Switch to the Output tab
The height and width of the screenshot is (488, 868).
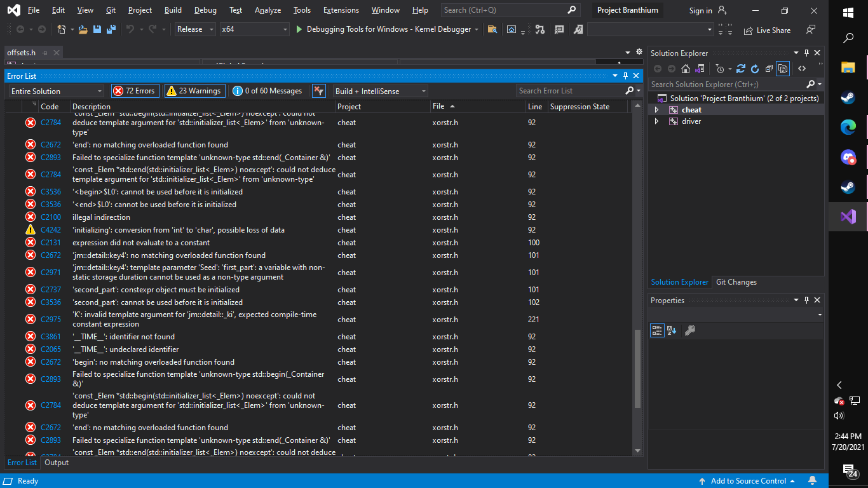(x=57, y=463)
